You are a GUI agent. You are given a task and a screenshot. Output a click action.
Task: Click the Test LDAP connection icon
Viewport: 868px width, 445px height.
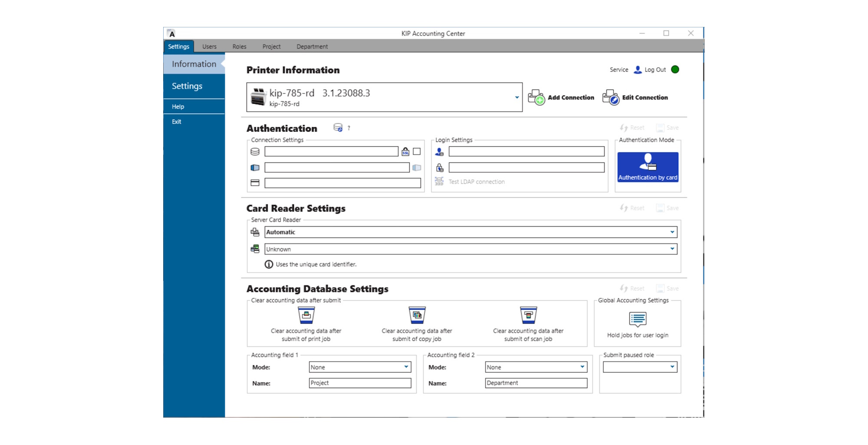(x=439, y=181)
